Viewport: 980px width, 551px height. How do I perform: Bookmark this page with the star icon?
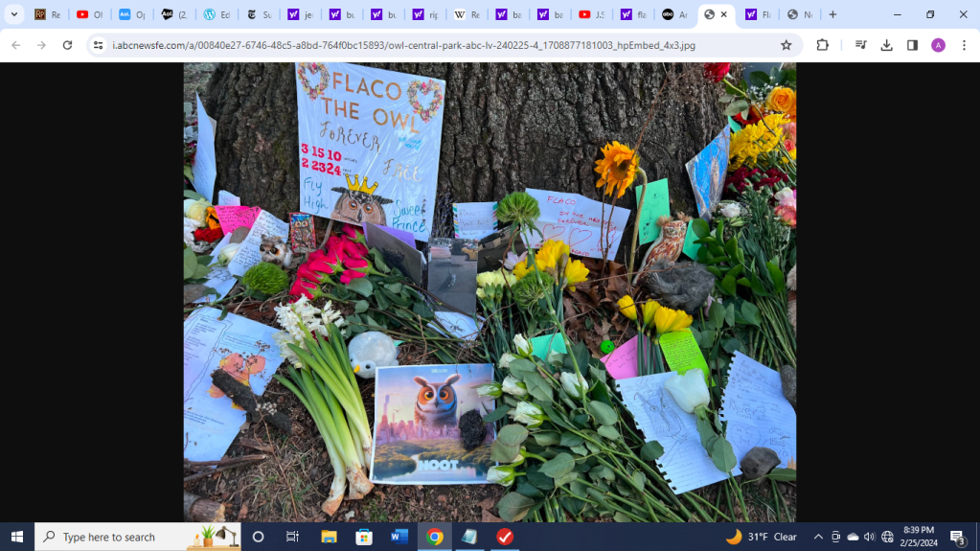coord(786,45)
